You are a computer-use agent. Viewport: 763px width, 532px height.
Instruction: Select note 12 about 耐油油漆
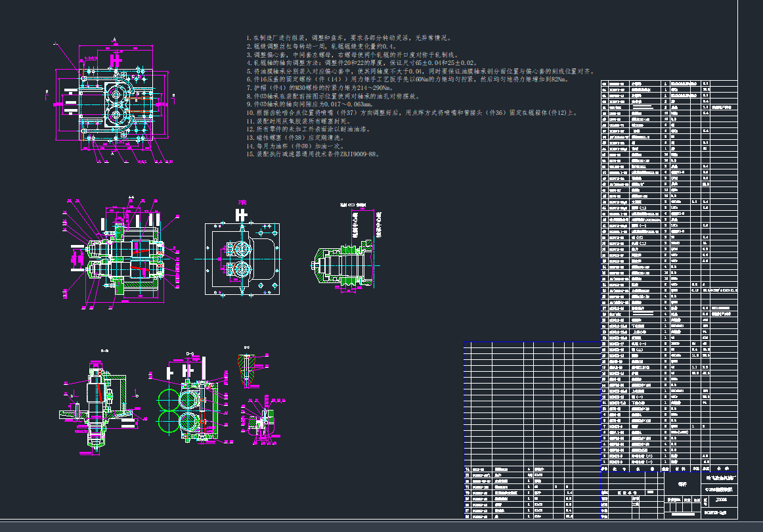point(309,129)
